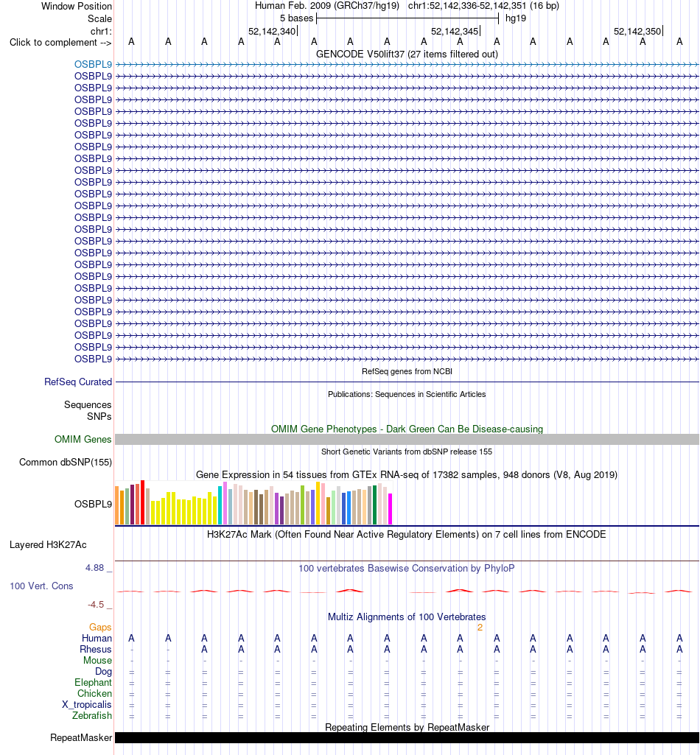The width and height of the screenshot is (700, 755).
Task: Open Publications: Sequences in Scientific Articles title
Action: [x=407, y=394]
